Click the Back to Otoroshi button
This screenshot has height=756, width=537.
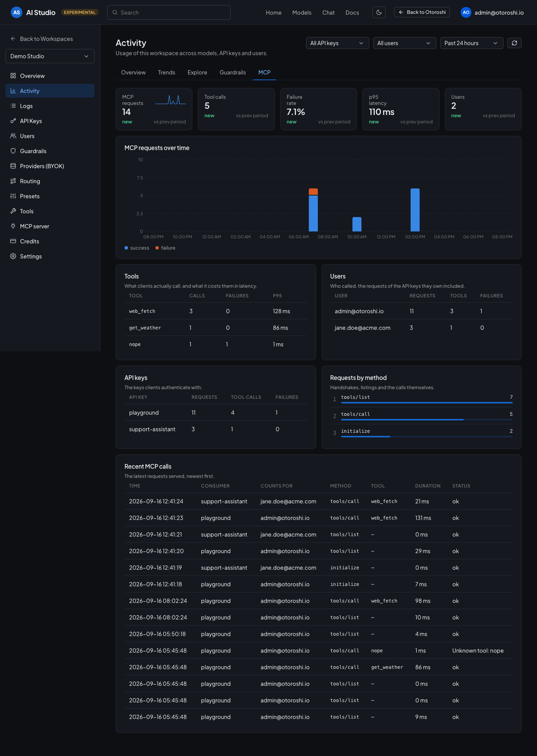422,12
